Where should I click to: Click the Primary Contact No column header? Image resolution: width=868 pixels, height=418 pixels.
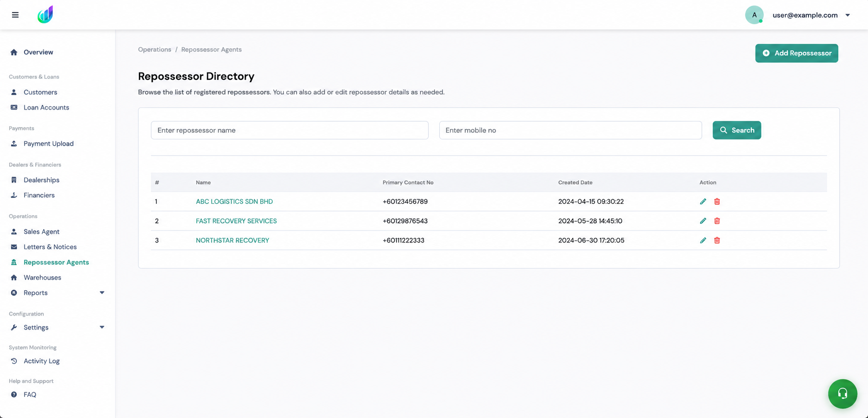tap(408, 183)
